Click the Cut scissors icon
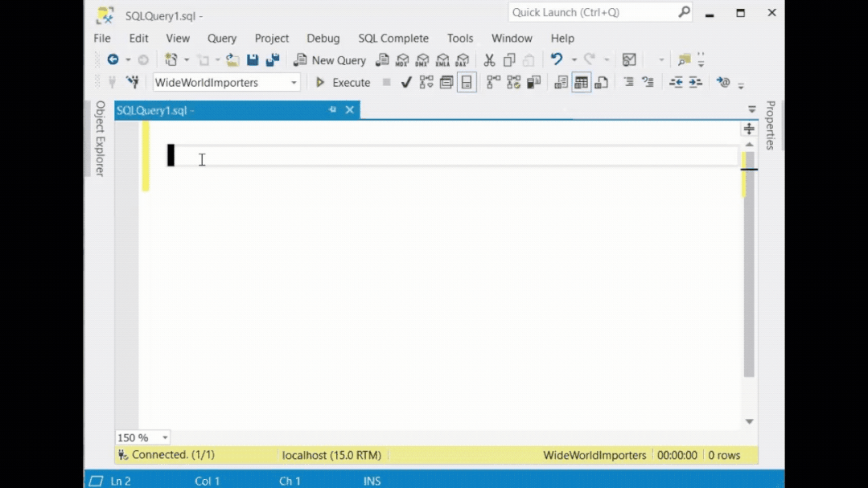The image size is (868, 488). click(x=489, y=60)
